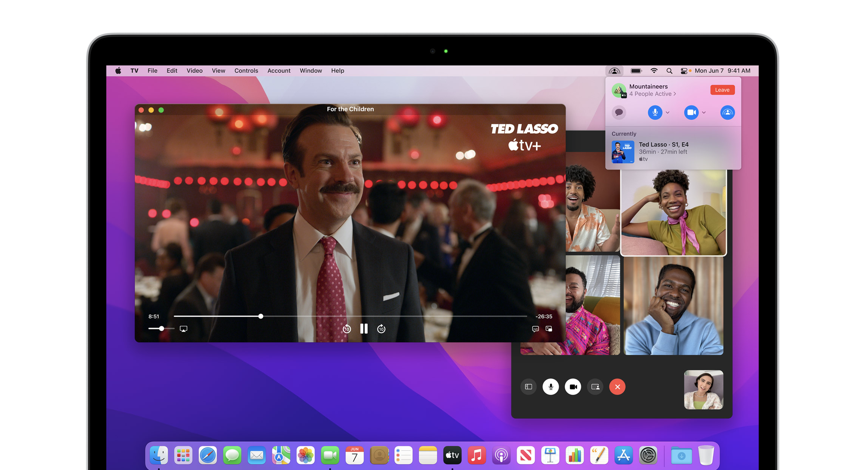This screenshot has width=868, height=470.
Task: Open App Store from the Dock
Action: click(623, 455)
